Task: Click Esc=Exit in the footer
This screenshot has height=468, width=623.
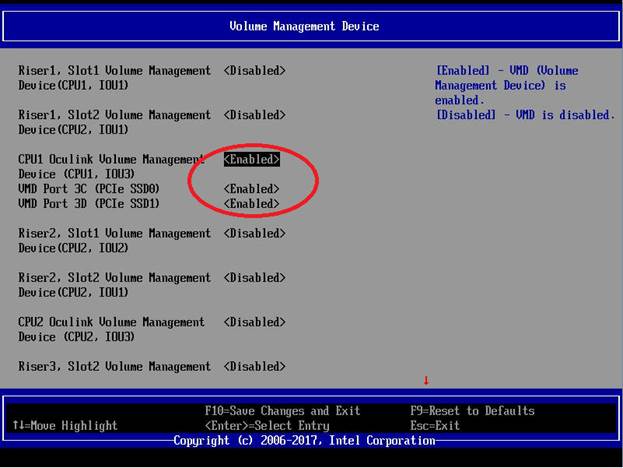Action: pyautogui.click(x=435, y=425)
